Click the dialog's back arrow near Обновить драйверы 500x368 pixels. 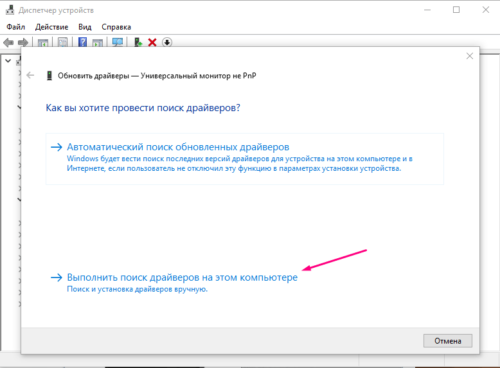coord(30,75)
